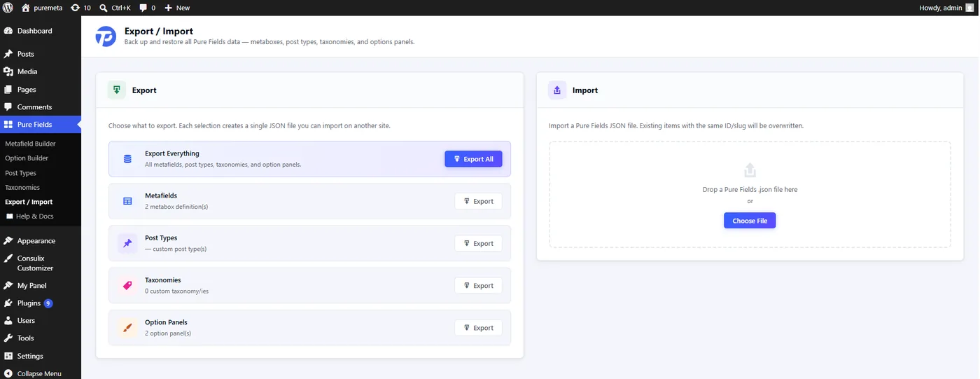Click the Choose File button
980x379 pixels.
click(x=750, y=221)
